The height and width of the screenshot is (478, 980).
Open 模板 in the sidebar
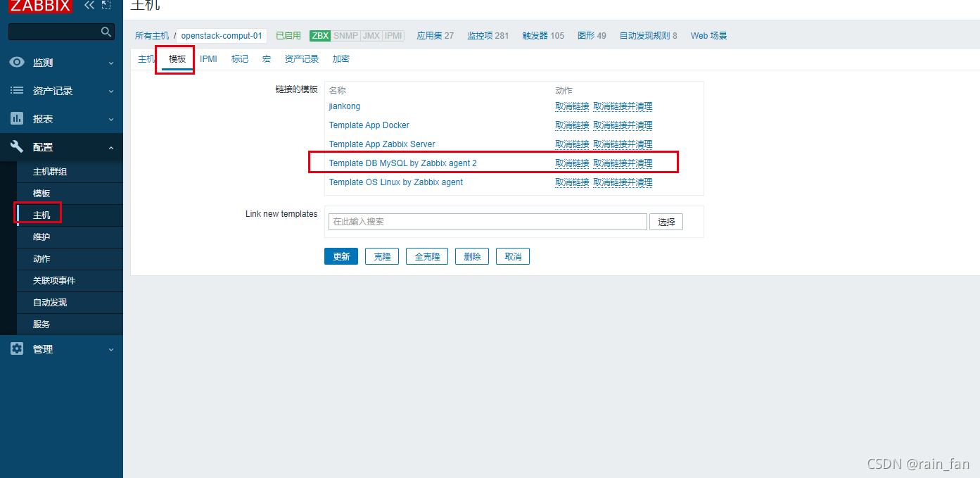pos(42,194)
